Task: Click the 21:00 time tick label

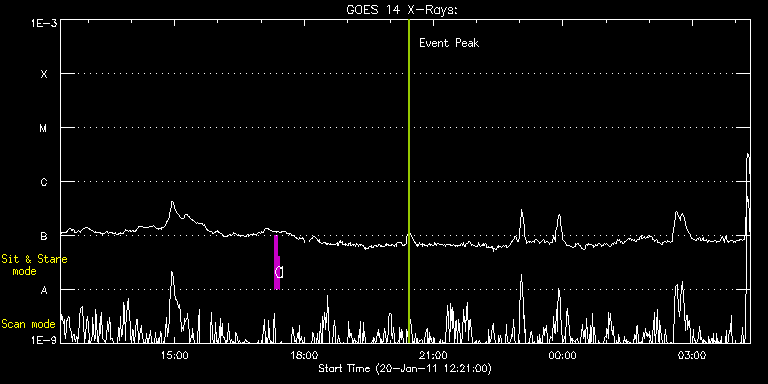Action: coord(433,355)
